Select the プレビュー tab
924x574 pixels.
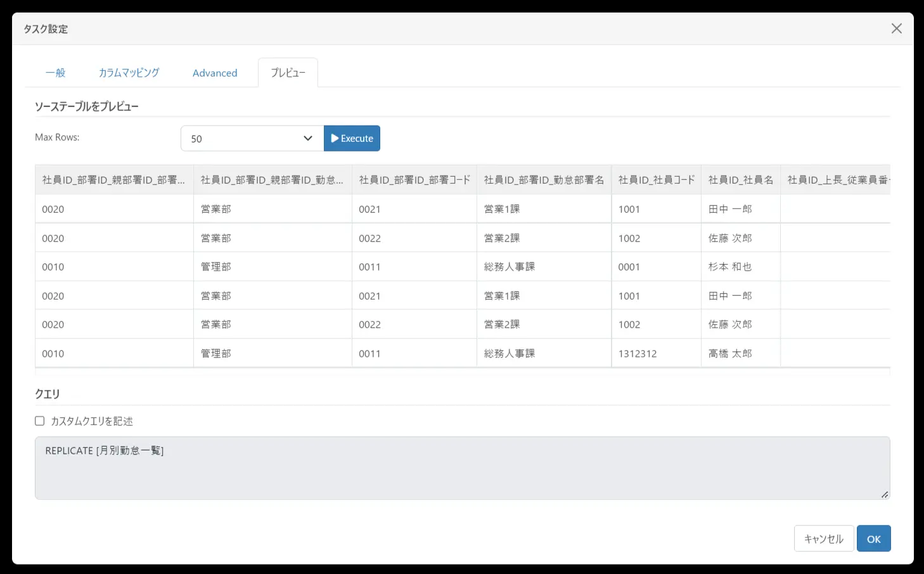(288, 73)
